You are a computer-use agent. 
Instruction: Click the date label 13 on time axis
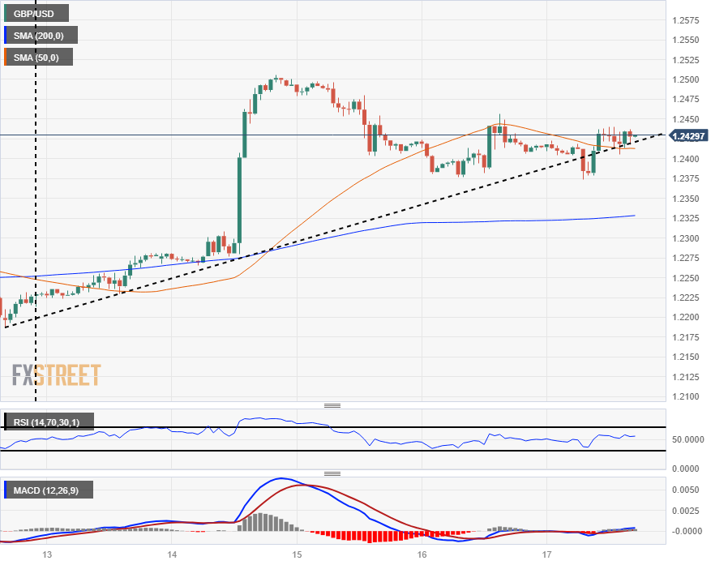click(x=47, y=554)
